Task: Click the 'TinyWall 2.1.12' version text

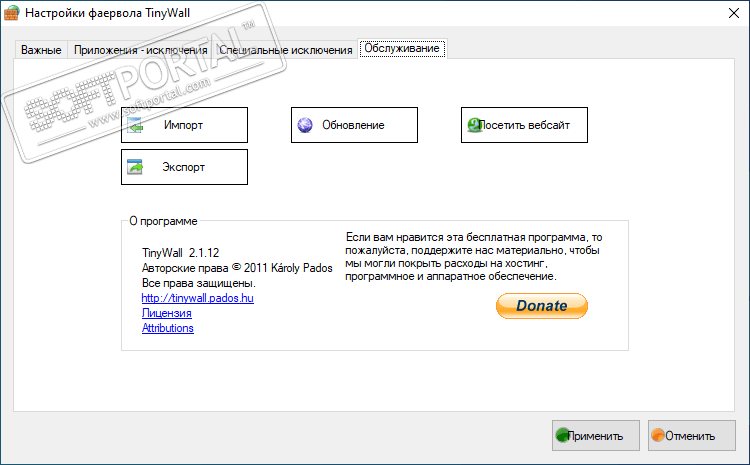Action: point(180,253)
